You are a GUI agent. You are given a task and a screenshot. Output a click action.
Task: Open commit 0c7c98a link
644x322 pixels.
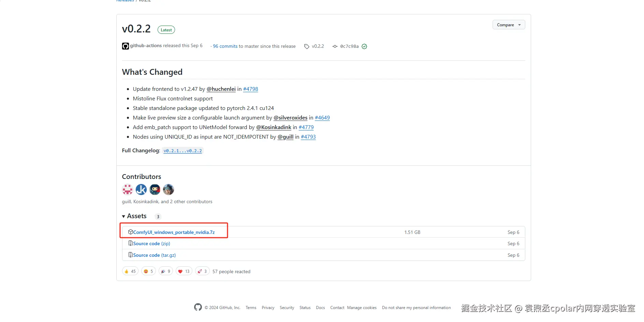click(349, 46)
